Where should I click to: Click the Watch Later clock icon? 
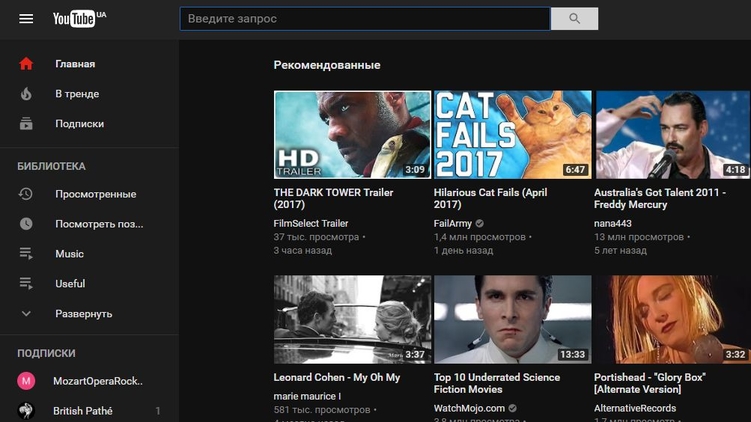tap(26, 224)
